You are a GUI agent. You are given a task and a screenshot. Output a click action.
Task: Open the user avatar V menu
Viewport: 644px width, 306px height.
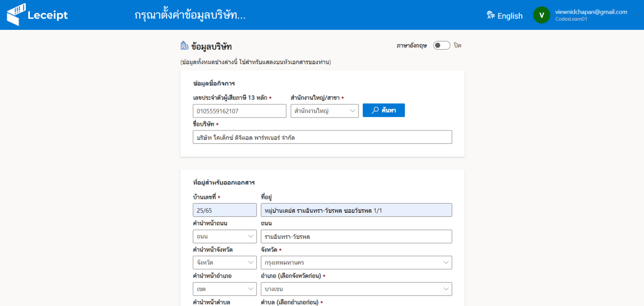click(x=541, y=15)
